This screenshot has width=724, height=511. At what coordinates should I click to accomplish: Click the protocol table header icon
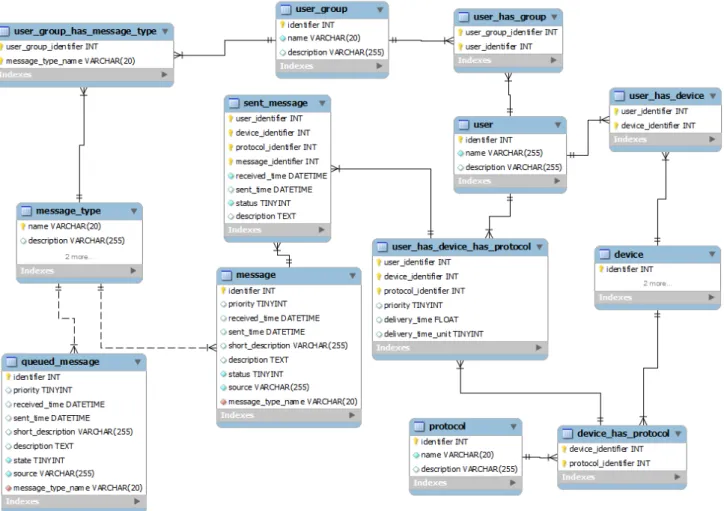click(x=419, y=426)
